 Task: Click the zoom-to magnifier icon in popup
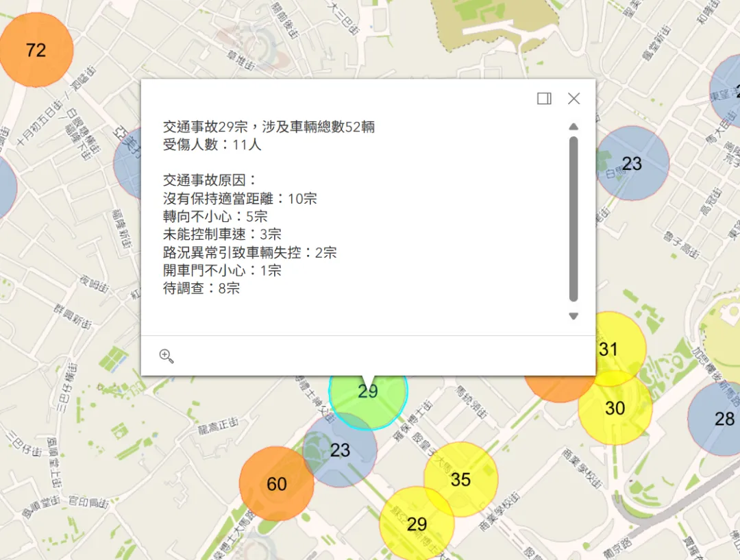tap(166, 356)
